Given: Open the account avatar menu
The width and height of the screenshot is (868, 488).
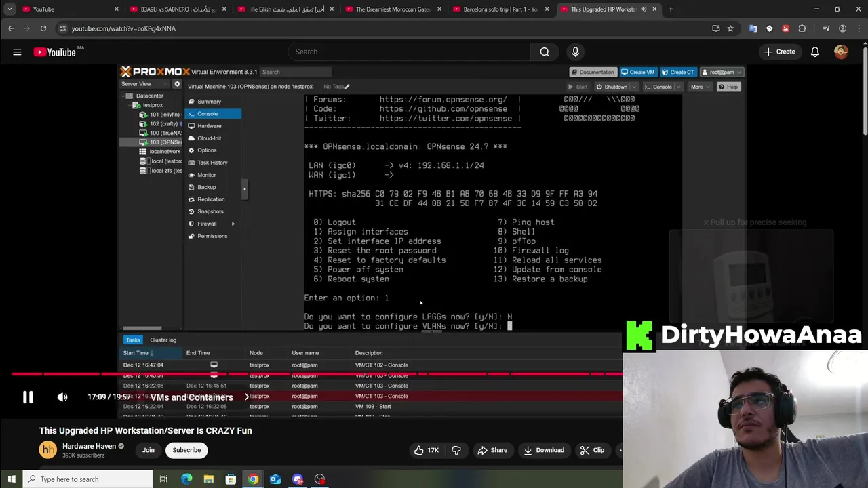Looking at the screenshot, I should [x=841, y=52].
